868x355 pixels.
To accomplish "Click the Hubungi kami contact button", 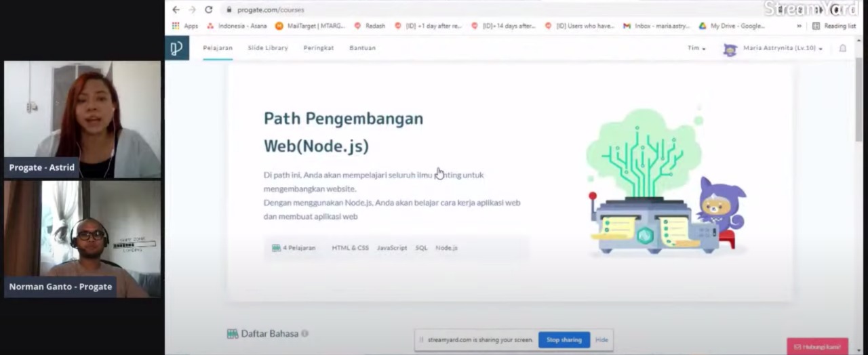I will [x=817, y=346].
